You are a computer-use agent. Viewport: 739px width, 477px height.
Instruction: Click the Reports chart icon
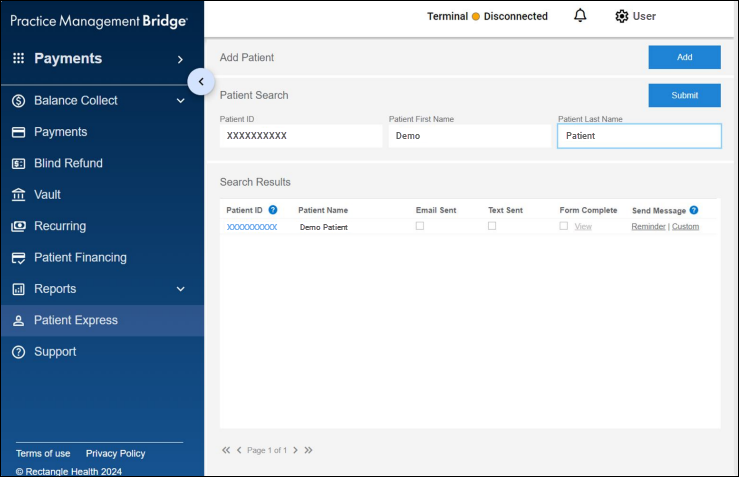coord(18,289)
